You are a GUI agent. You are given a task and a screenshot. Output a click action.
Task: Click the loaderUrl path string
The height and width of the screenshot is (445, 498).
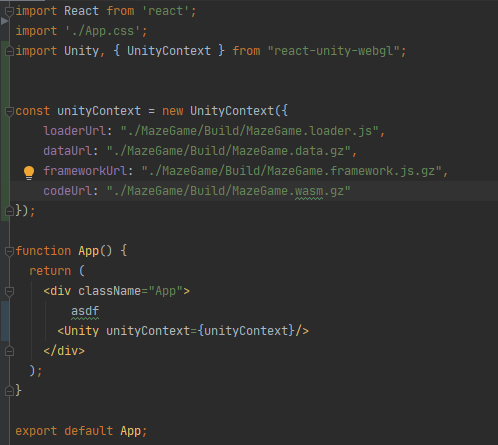(249, 131)
